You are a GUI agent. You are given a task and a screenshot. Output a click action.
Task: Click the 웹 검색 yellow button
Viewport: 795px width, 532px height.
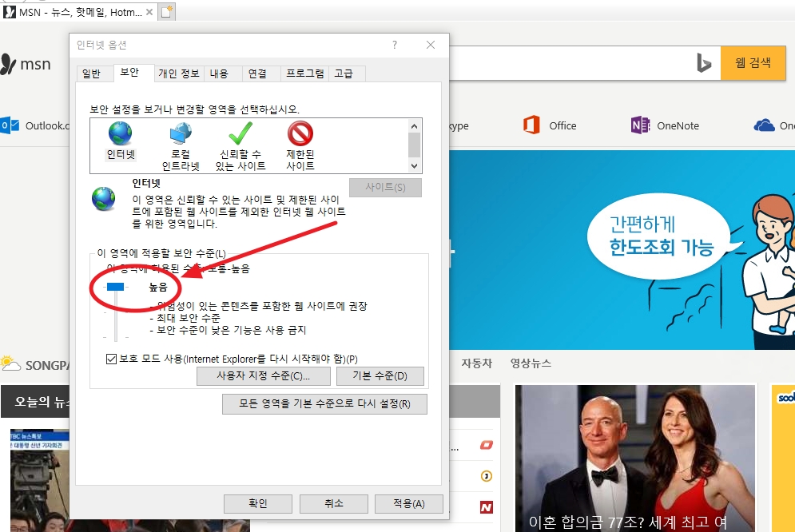click(x=753, y=63)
